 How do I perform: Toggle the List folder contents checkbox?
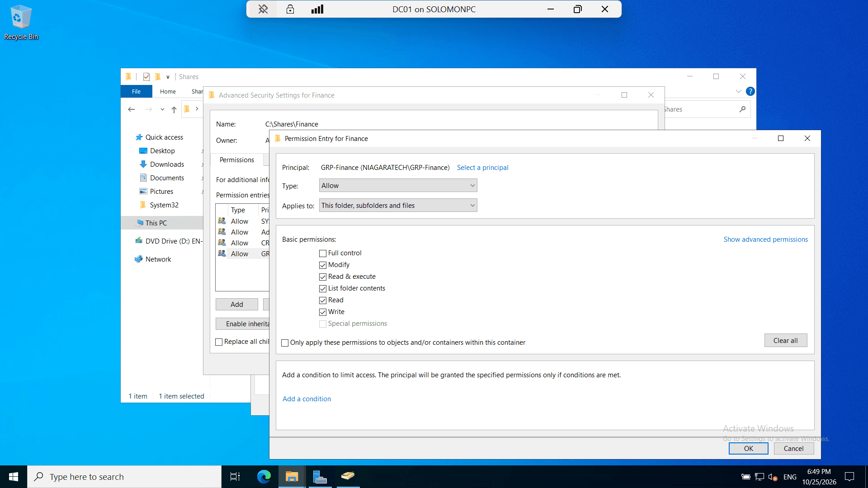click(323, 289)
